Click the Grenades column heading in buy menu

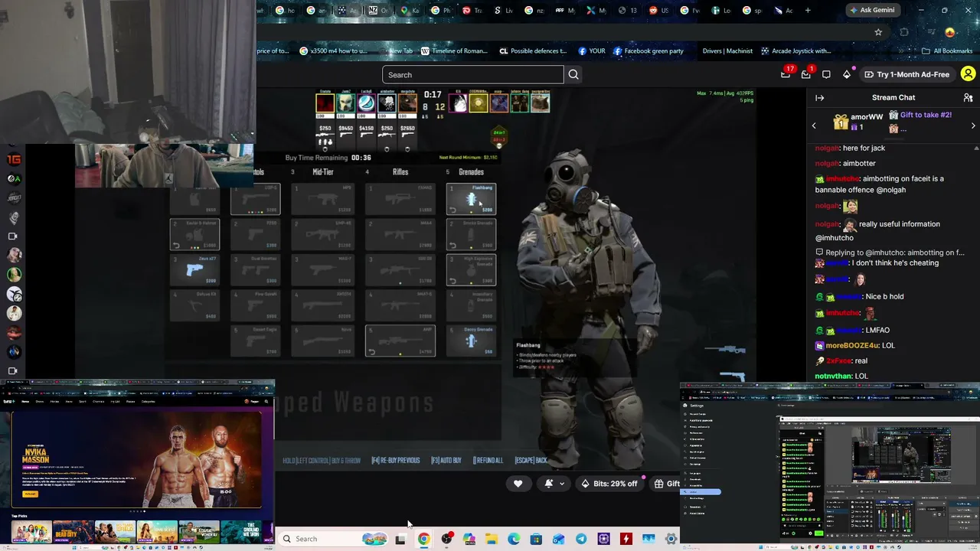(x=471, y=172)
